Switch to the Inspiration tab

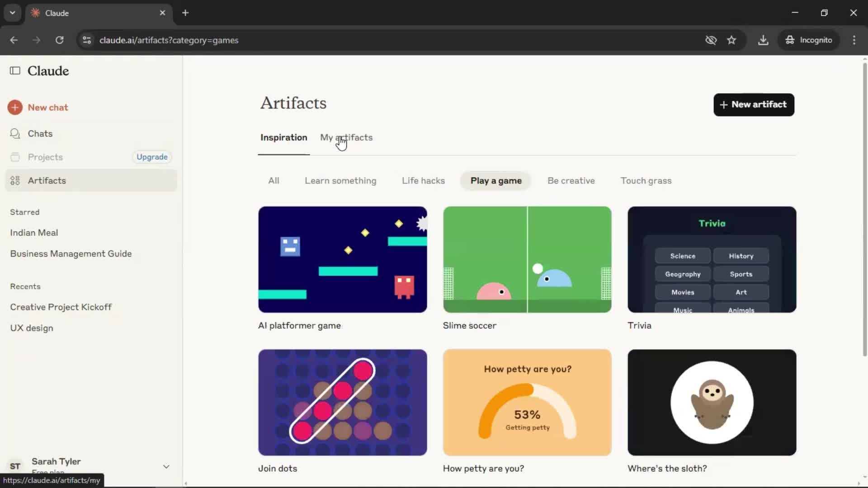click(x=283, y=137)
